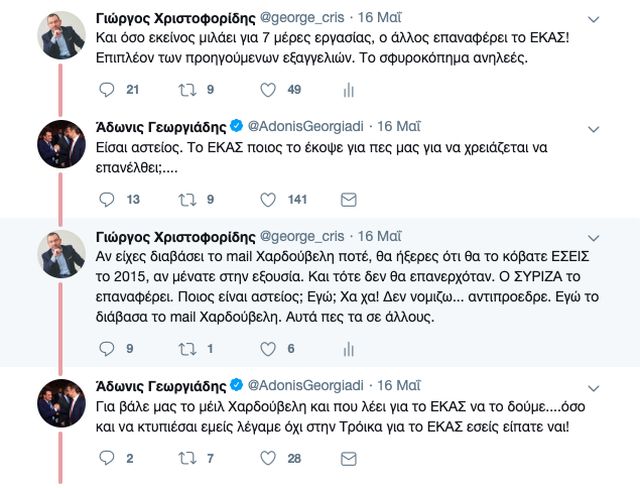Reply to Adonis tweet with 13 replies
640x488 pixels.
tap(108, 199)
